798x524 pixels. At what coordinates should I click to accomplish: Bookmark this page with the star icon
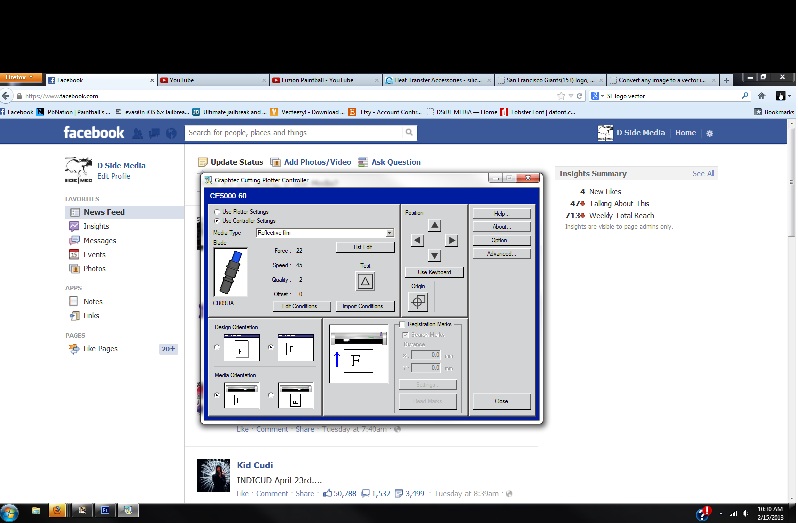point(561,96)
